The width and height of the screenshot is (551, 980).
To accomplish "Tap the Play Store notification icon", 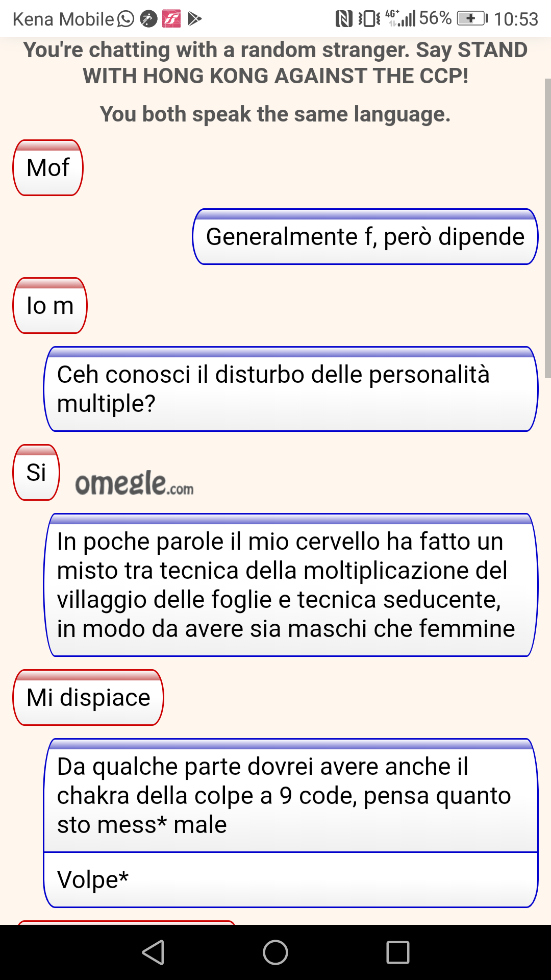I will [x=194, y=19].
